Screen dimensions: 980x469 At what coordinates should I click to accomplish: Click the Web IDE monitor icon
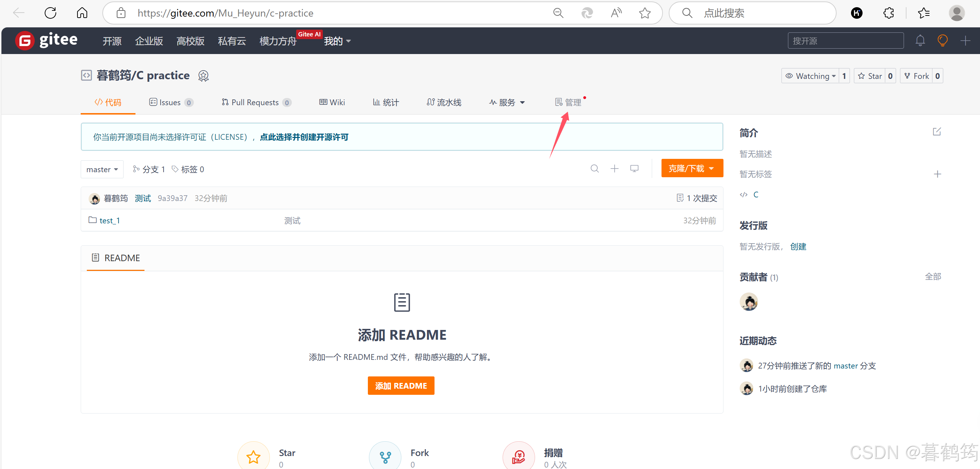634,169
